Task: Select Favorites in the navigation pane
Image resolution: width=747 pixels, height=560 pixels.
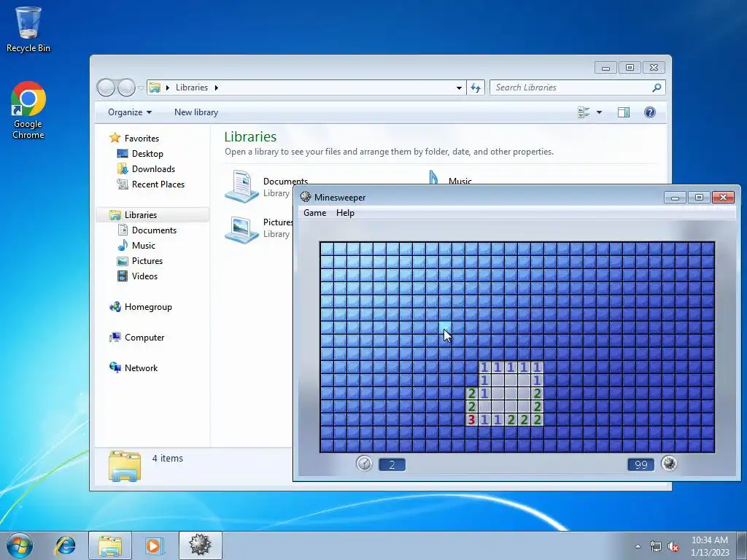Action: [142, 138]
